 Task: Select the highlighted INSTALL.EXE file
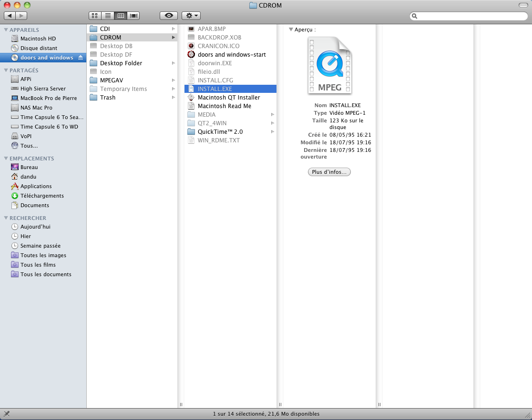(x=230, y=89)
